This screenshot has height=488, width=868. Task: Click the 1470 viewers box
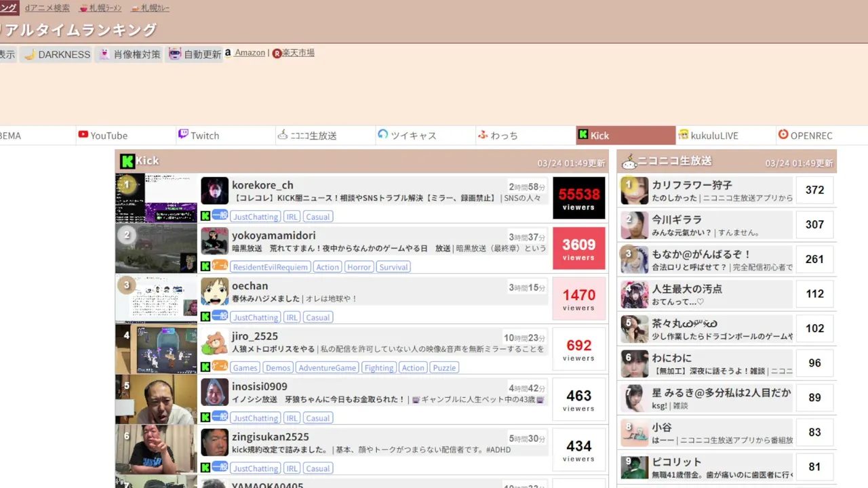click(x=578, y=299)
